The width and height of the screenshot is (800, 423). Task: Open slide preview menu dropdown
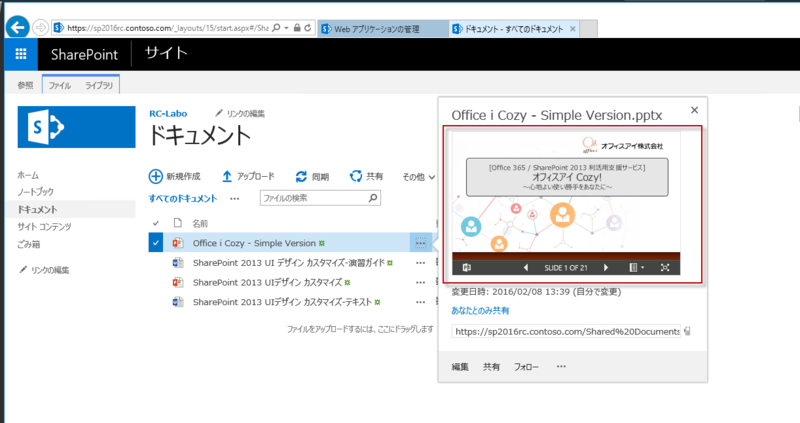pyautogui.click(x=635, y=267)
